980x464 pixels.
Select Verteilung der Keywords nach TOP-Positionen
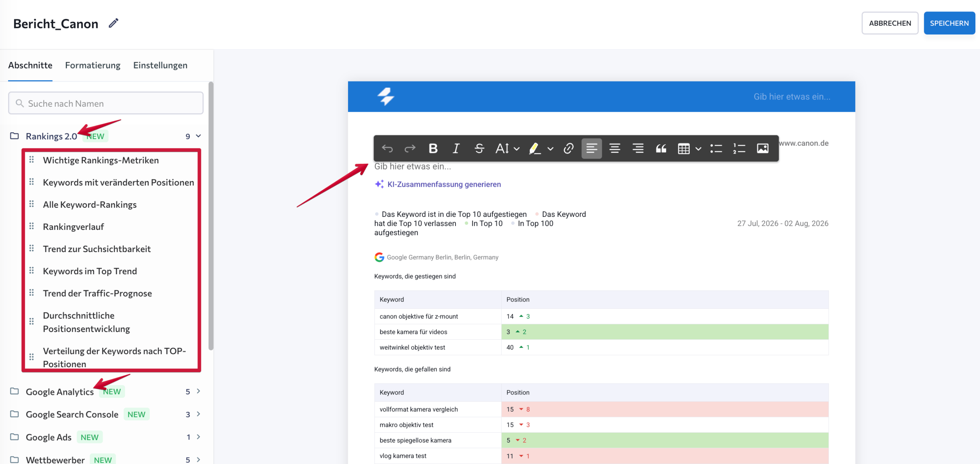[114, 357]
